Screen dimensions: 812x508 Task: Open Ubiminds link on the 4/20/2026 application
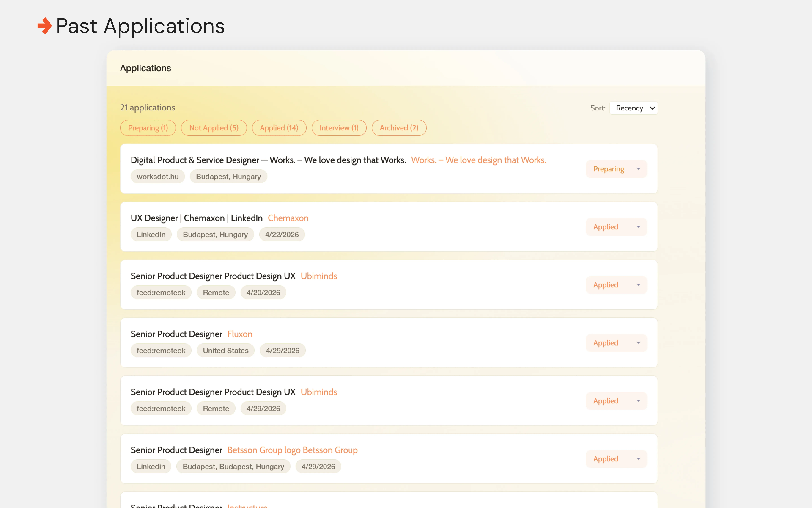[319, 276]
